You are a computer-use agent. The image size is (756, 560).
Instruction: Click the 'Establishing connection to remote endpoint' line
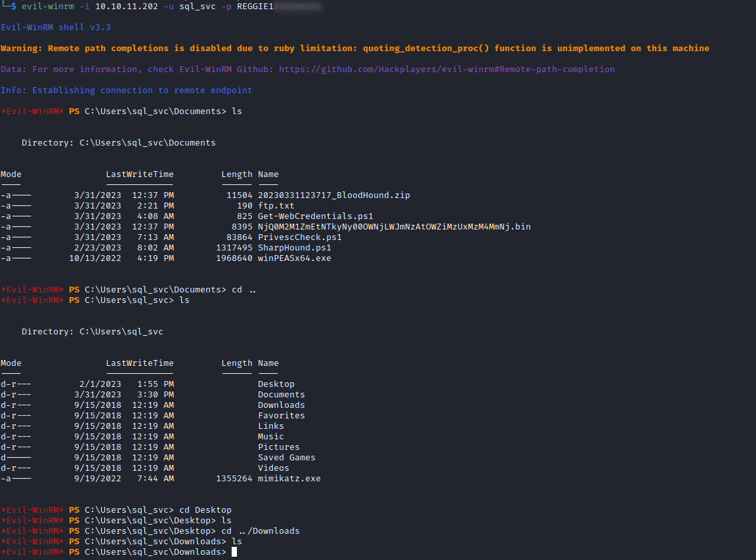tap(142, 90)
